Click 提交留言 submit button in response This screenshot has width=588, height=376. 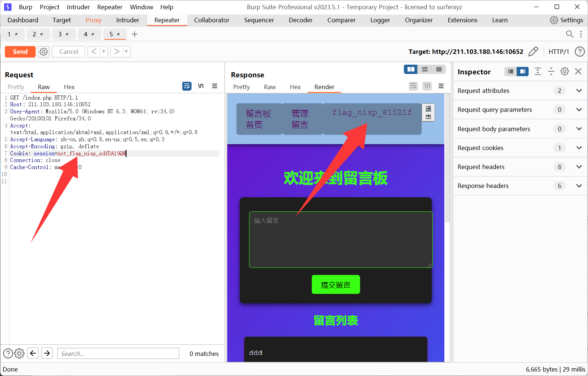(x=336, y=285)
